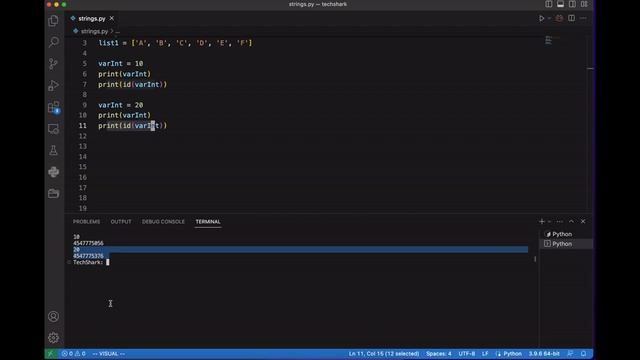This screenshot has width=640, height=360.
Task: Close the terminal panel
Action: coord(583,222)
